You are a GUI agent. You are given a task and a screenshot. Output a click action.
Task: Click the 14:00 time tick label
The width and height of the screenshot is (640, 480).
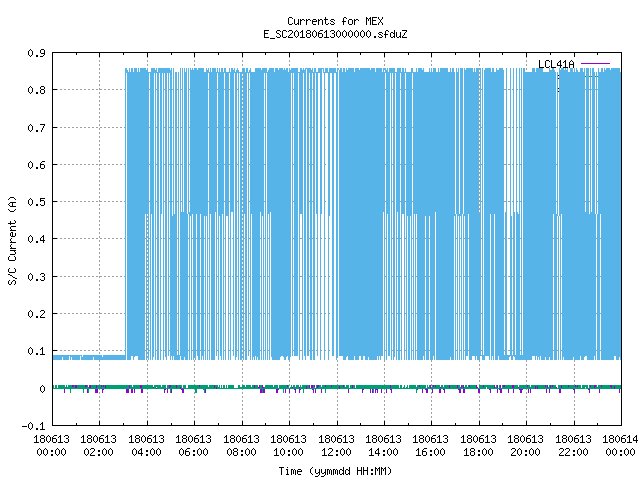[383, 452]
